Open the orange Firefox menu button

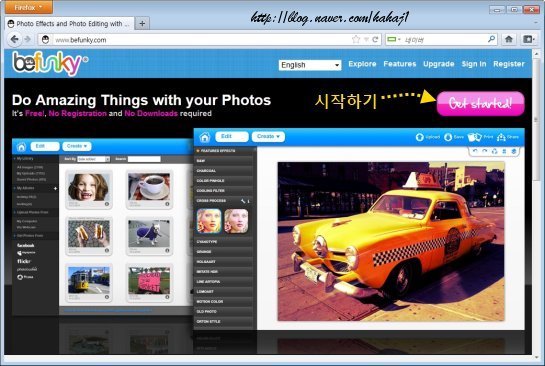[x=29, y=7]
